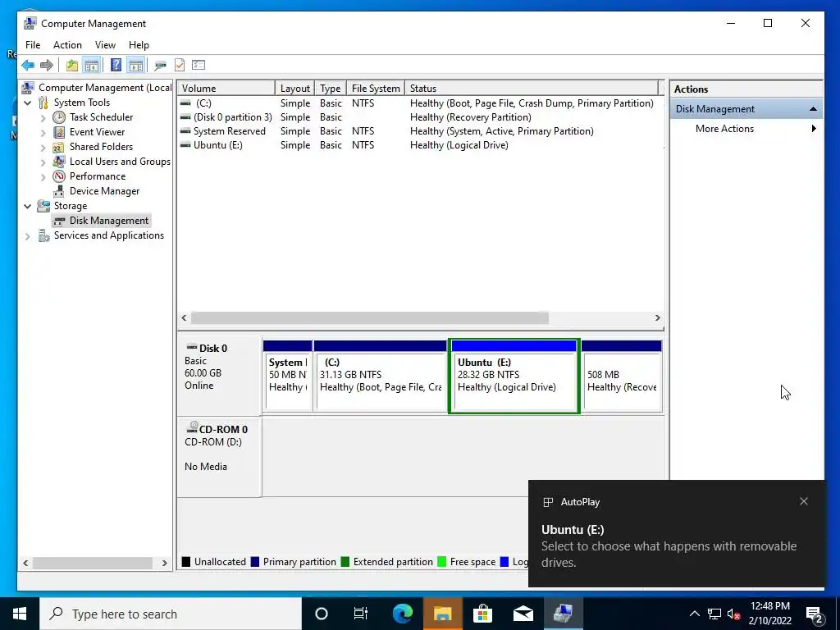Click the Primary partition dark-blue legend swatch
Viewport: 840px width, 630px height.
coord(255,562)
